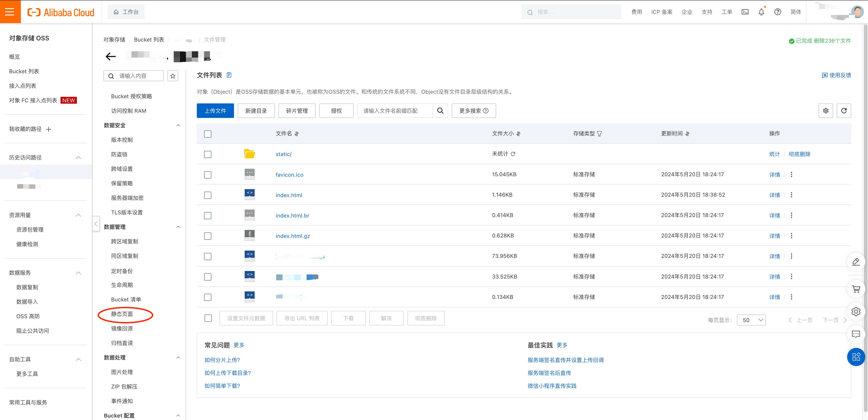Check the static/ row checkbox
Image resolution: width=868 pixels, height=420 pixels.
point(207,154)
